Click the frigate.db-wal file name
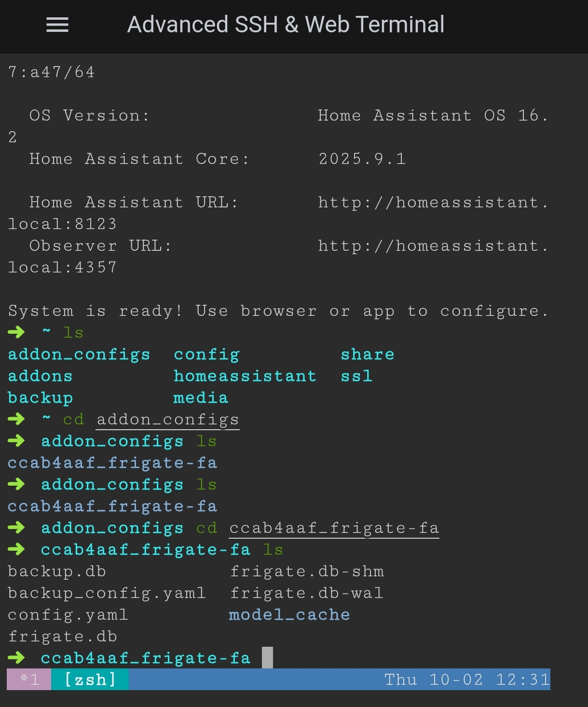 click(307, 593)
